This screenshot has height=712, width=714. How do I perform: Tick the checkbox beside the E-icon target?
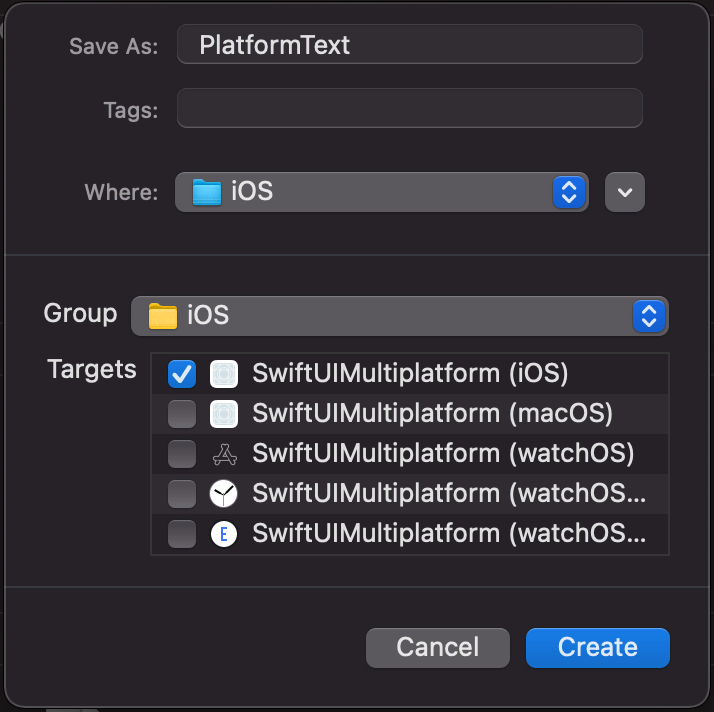click(182, 534)
